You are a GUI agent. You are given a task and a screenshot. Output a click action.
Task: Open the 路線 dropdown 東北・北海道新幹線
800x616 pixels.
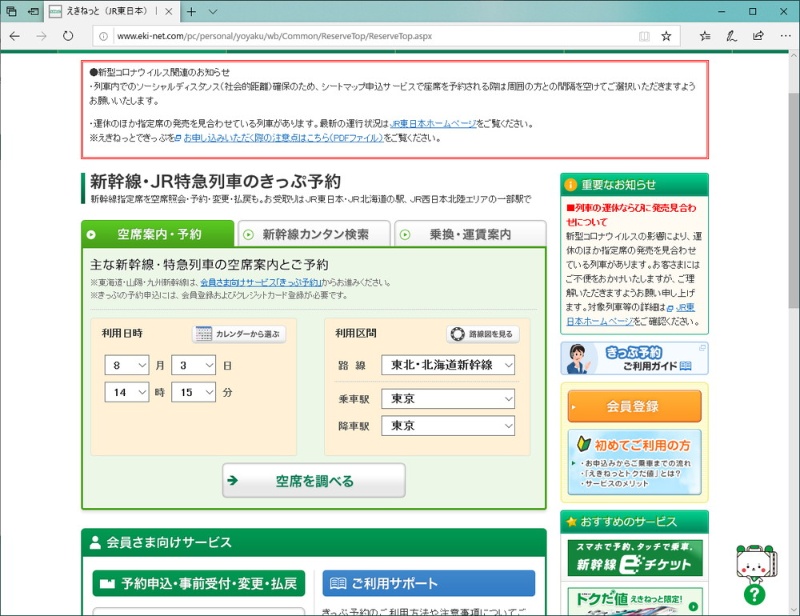[448, 365]
